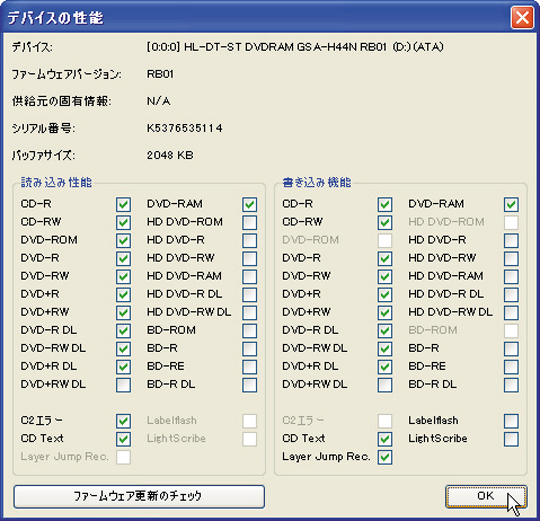Toggle the CD Text checkbox under 読み込み性能
The image size is (540, 521).
pyautogui.click(x=123, y=439)
